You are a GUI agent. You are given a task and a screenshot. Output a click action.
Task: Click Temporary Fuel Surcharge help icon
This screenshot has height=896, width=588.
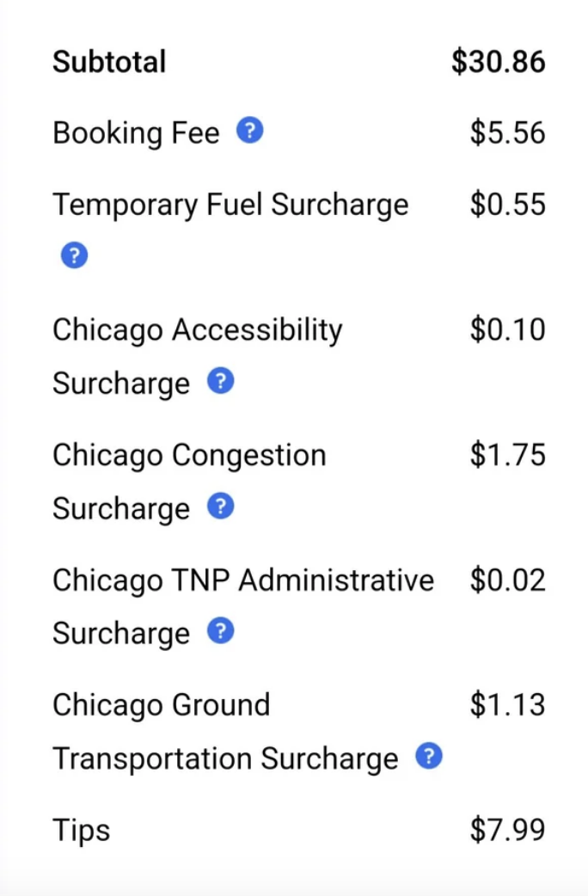coord(74,255)
